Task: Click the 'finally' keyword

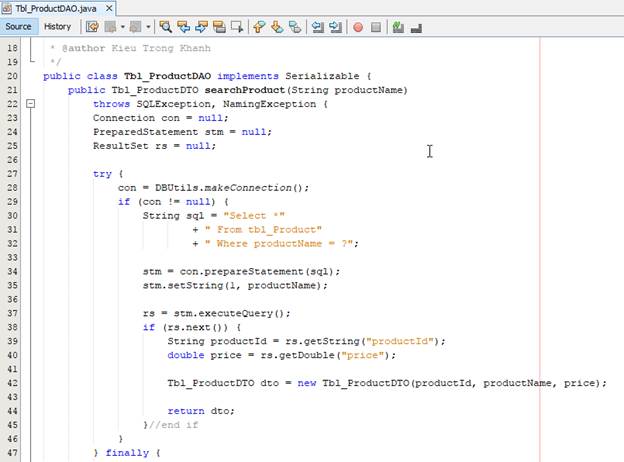Action: click(127, 453)
